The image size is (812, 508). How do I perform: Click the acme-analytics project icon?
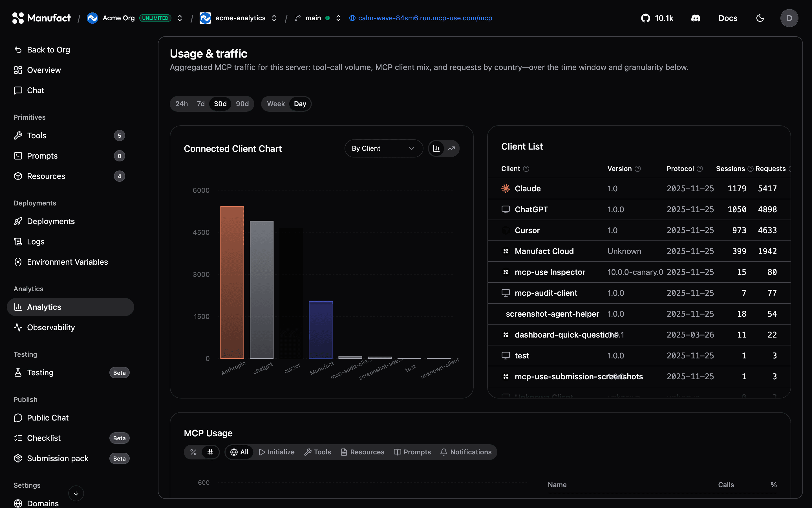[205, 18]
